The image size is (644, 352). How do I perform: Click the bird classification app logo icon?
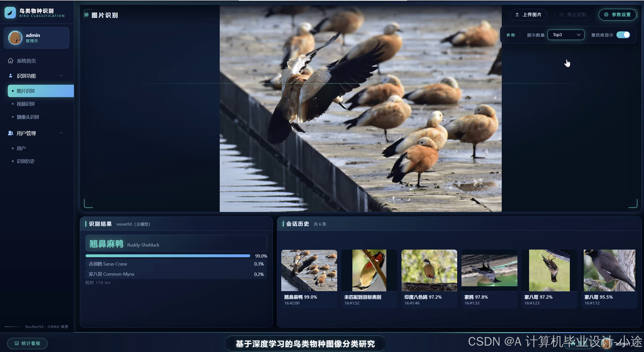click(10, 13)
